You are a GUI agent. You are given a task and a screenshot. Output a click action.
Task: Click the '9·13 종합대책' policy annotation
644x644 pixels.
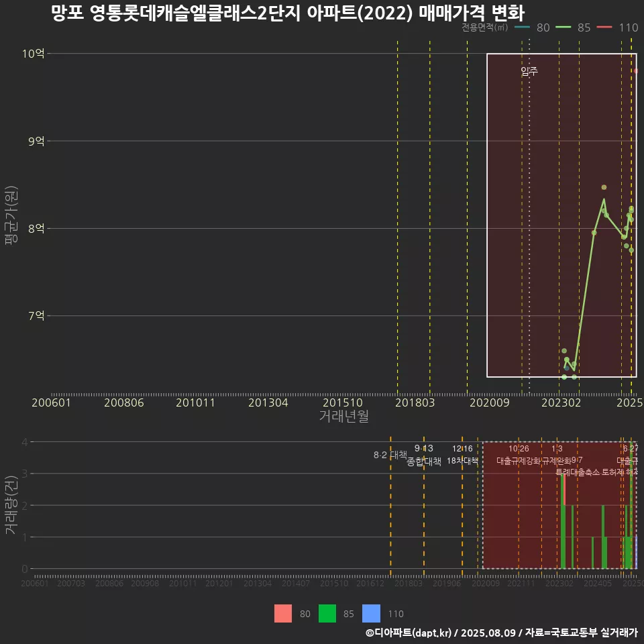click(424, 455)
